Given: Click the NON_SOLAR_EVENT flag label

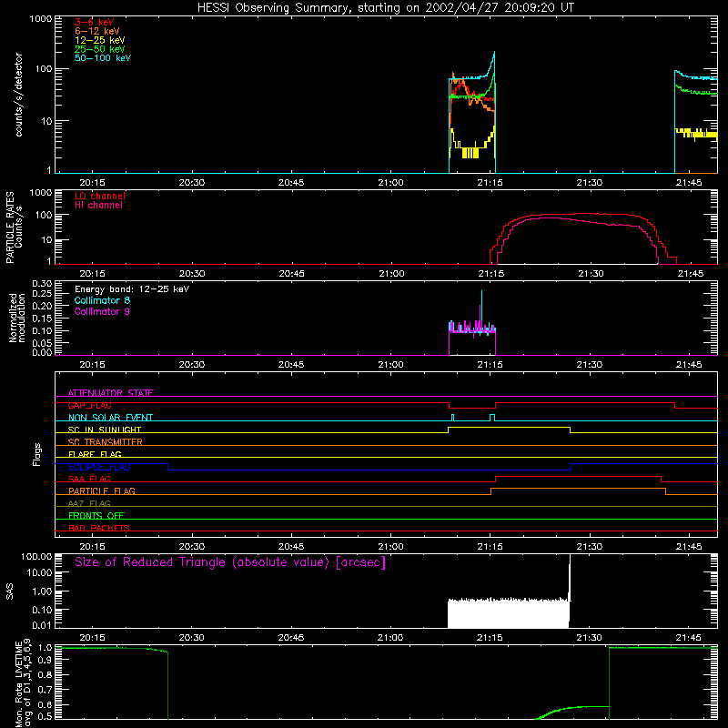Looking at the screenshot, I should point(110,418).
